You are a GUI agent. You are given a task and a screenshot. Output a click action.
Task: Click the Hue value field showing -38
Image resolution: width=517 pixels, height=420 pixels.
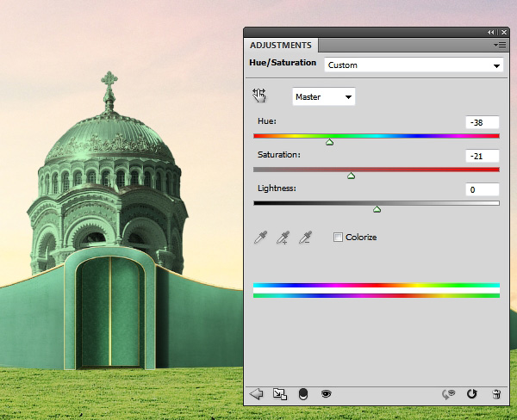coord(482,122)
